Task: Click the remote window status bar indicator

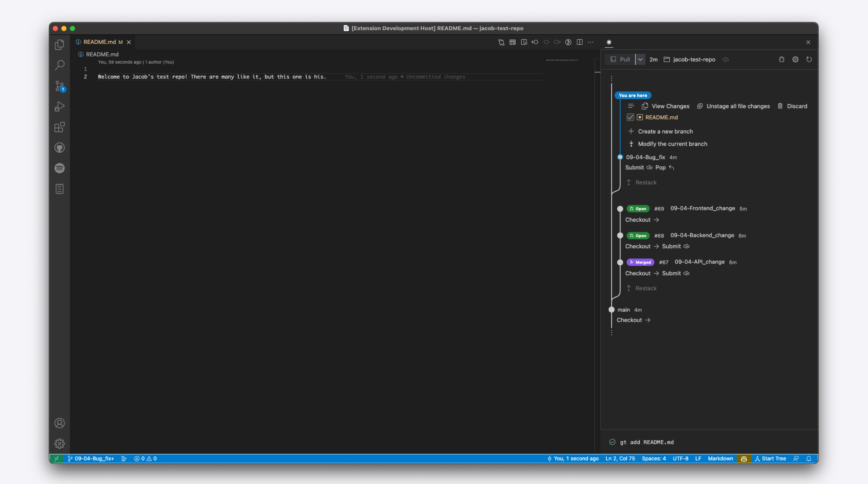Action: (57, 458)
